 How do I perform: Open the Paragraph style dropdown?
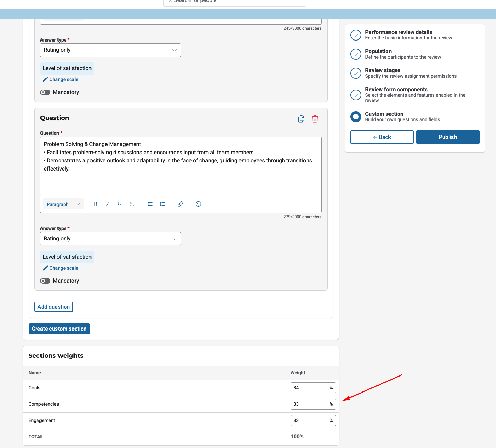tap(63, 204)
